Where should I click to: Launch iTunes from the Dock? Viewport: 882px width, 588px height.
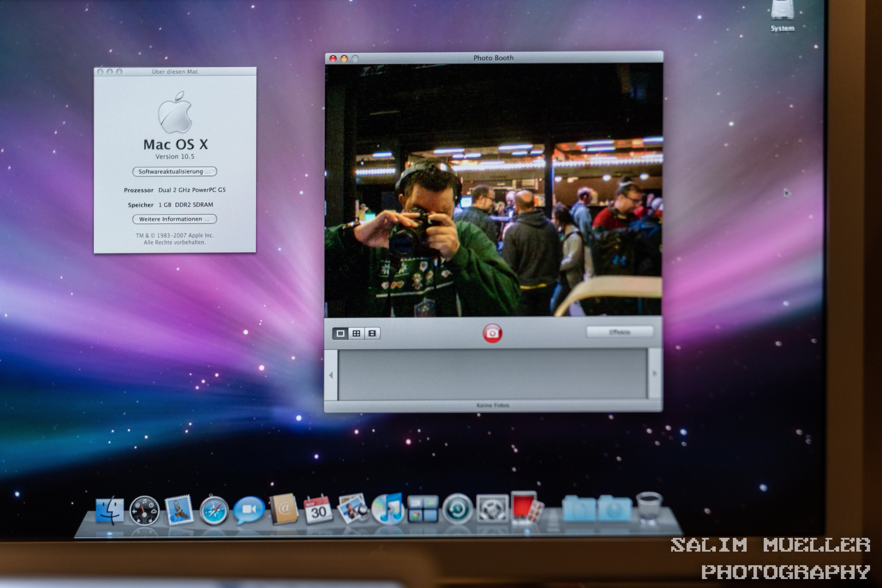click(388, 509)
